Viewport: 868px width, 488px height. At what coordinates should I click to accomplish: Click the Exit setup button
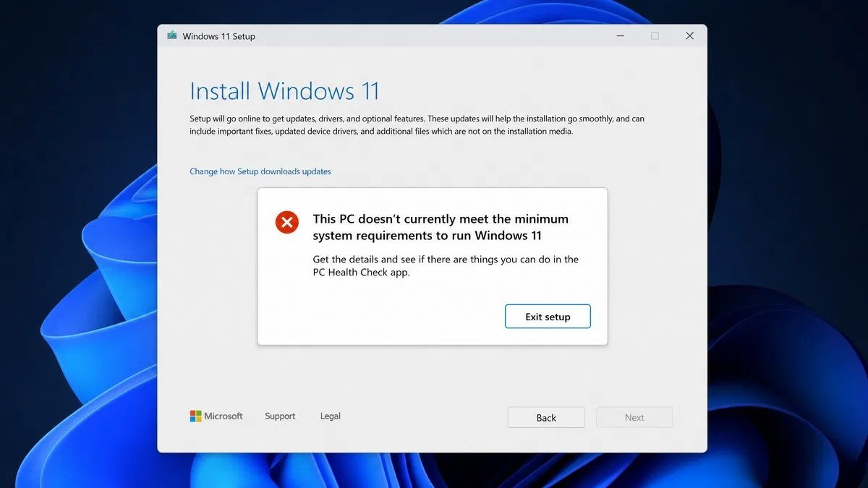pos(548,317)
